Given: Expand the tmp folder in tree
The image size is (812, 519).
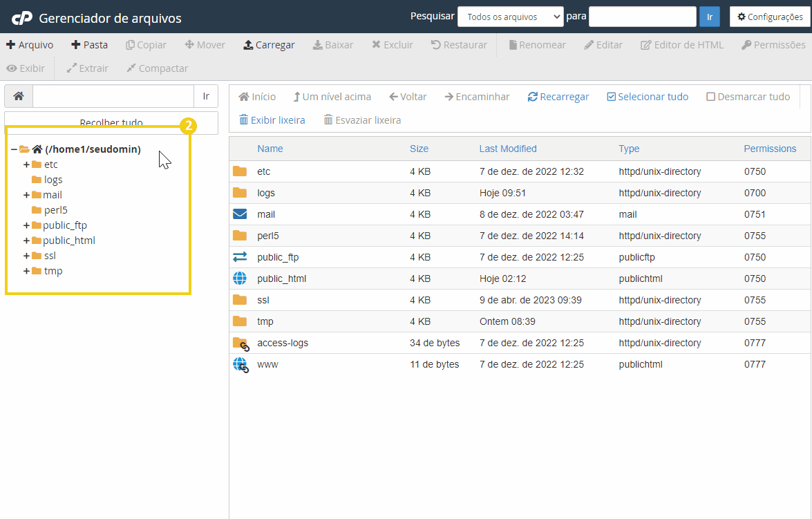Looking at the screenshot, I should pos(26,272).
